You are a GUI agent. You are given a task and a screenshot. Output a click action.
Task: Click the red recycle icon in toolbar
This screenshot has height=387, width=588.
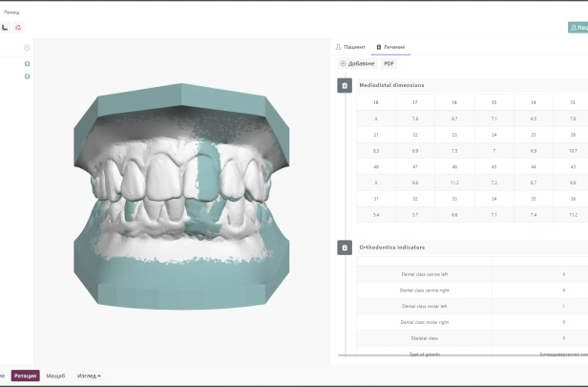pyautogui.click(x=18, y=28)
